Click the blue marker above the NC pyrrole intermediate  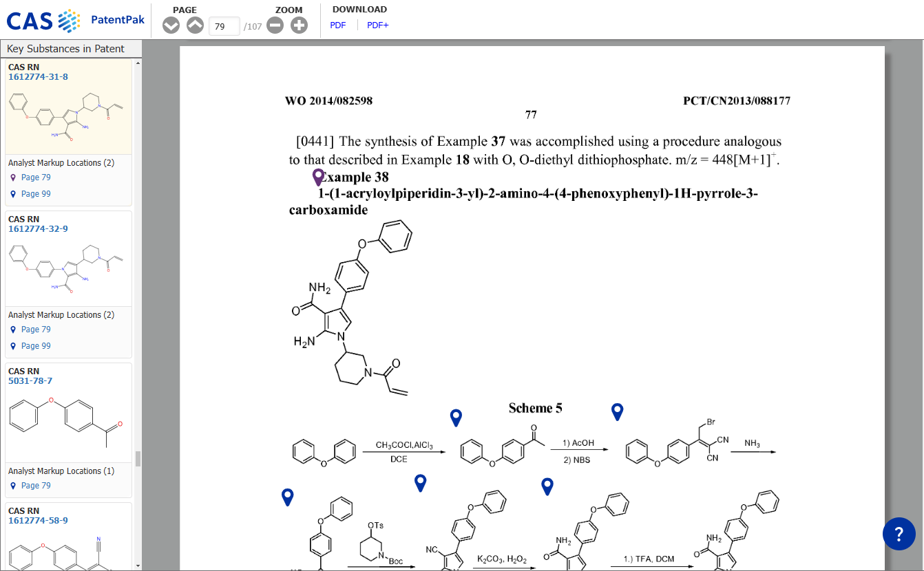pos(421,483)
